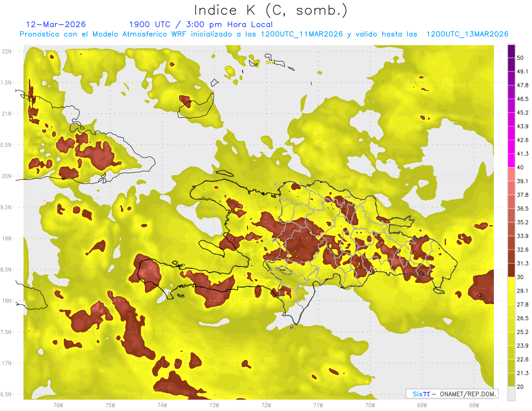Click the '19N' latitude label
Image resolution: width=532 pixels, height=411 pixels.
click(7, 239)
